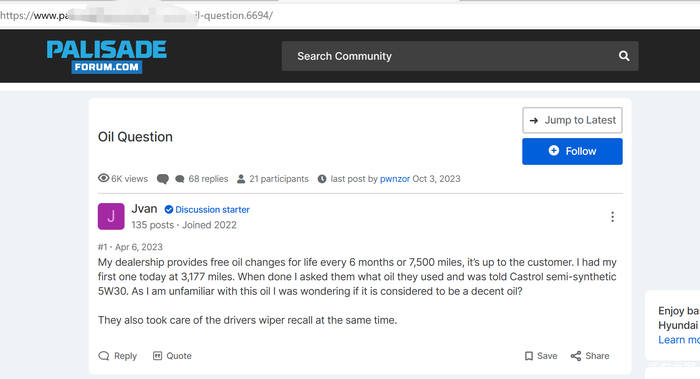The image size is (700, 379).
Task: Open the Jvan username link
Action: [x=144, y=209]
